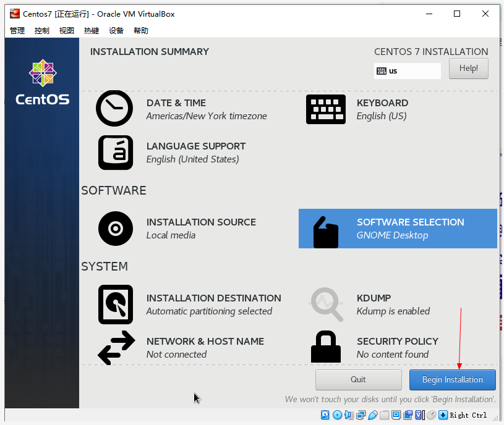Maximize the VirtualBox window
The image size is (504, 425).
[457, 14]
